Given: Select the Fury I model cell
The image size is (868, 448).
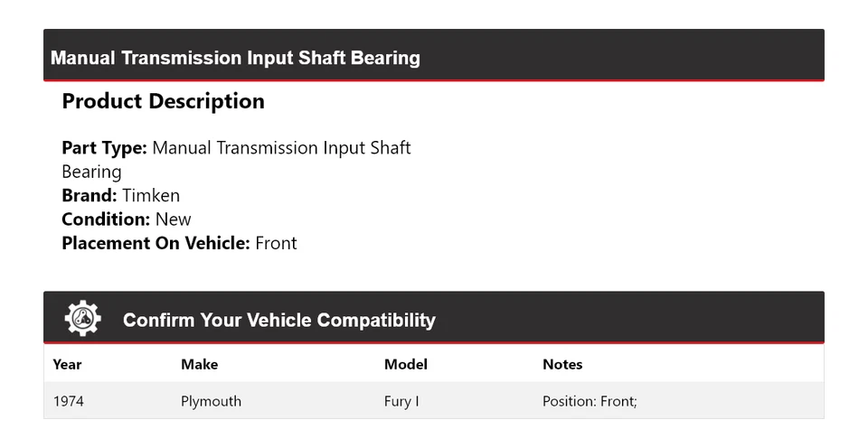Looking at the screenshot, I should coord(401,401).
